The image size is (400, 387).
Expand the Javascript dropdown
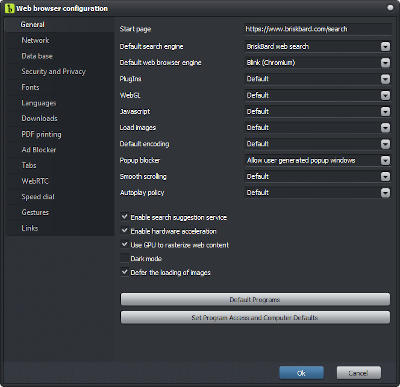[385, 111]
